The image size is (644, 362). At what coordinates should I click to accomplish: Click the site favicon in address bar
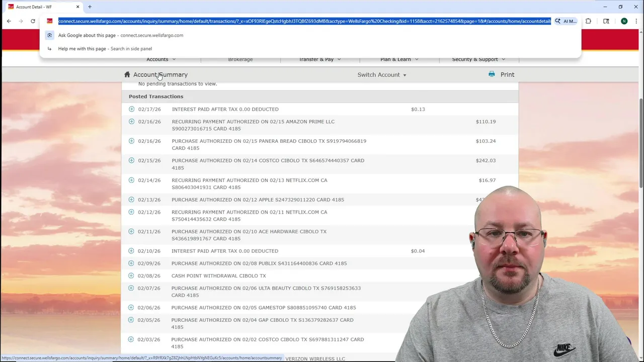point(49,21)
